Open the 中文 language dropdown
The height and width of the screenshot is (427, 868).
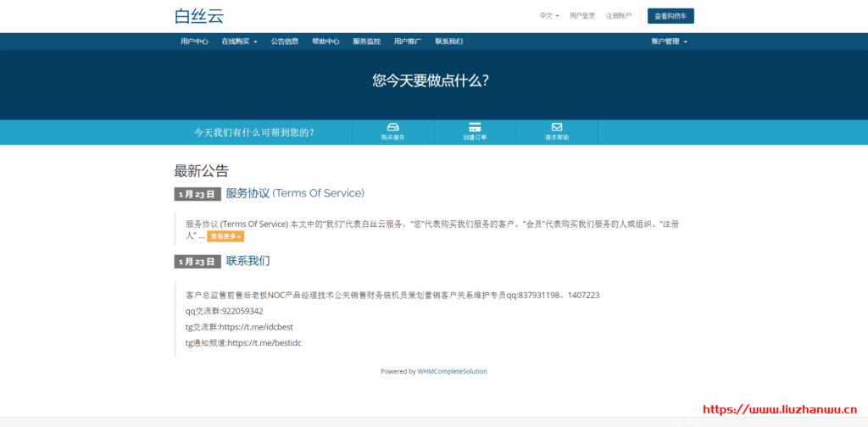coord(549,15)
